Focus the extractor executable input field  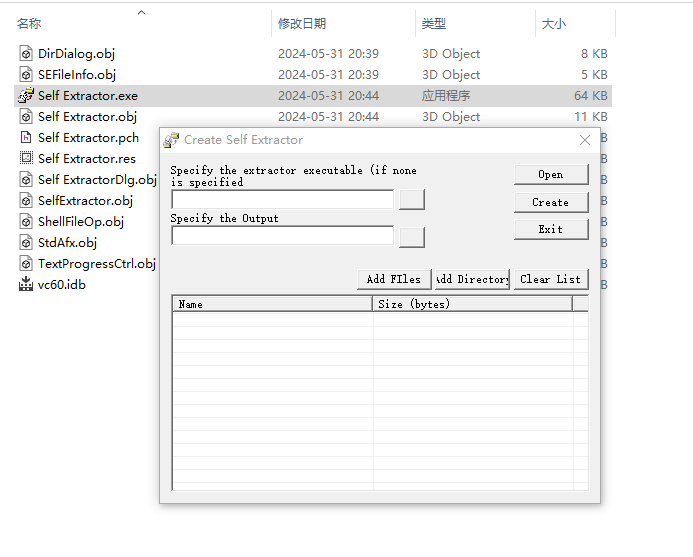282,199
